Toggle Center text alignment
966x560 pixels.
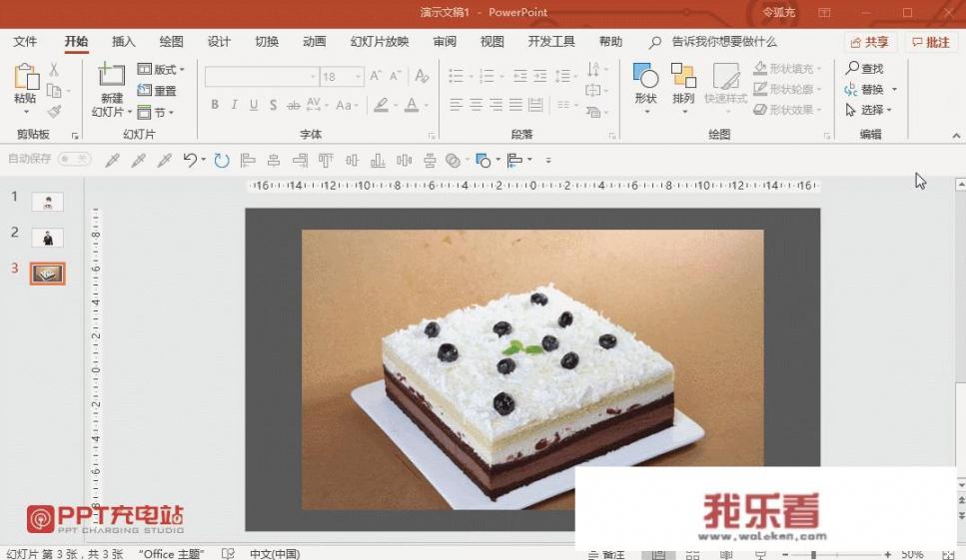[477, 105]
